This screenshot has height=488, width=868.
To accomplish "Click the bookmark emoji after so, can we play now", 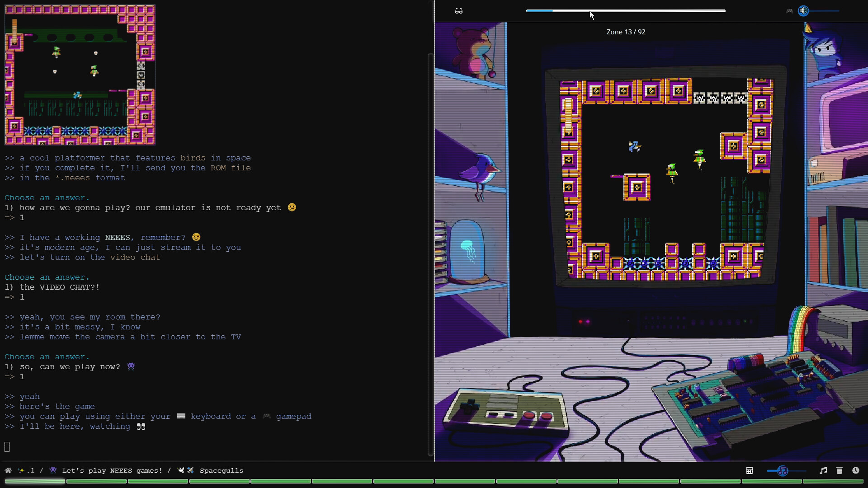I will click(x=131, y=366).
